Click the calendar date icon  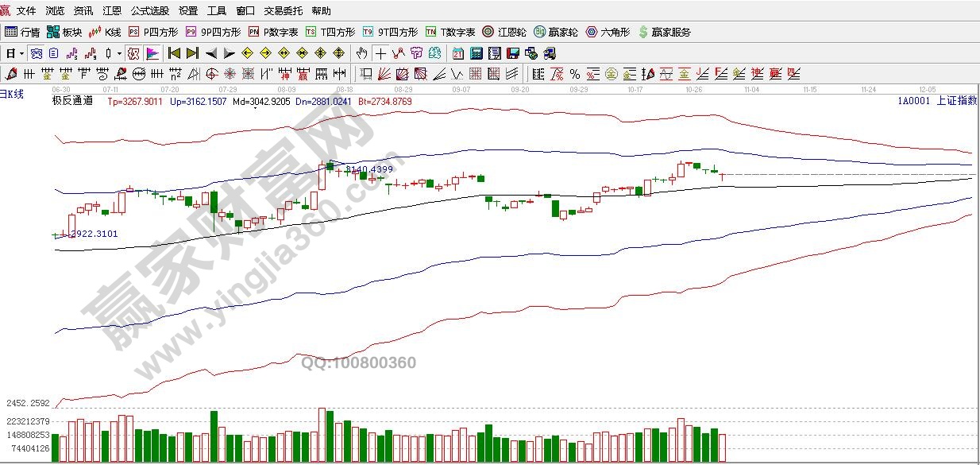pos(457,53)
